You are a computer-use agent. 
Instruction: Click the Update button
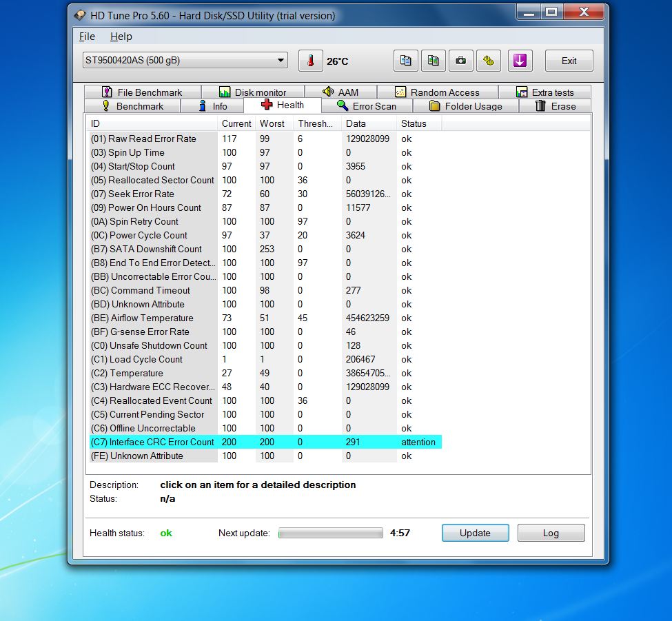point(476,533)
